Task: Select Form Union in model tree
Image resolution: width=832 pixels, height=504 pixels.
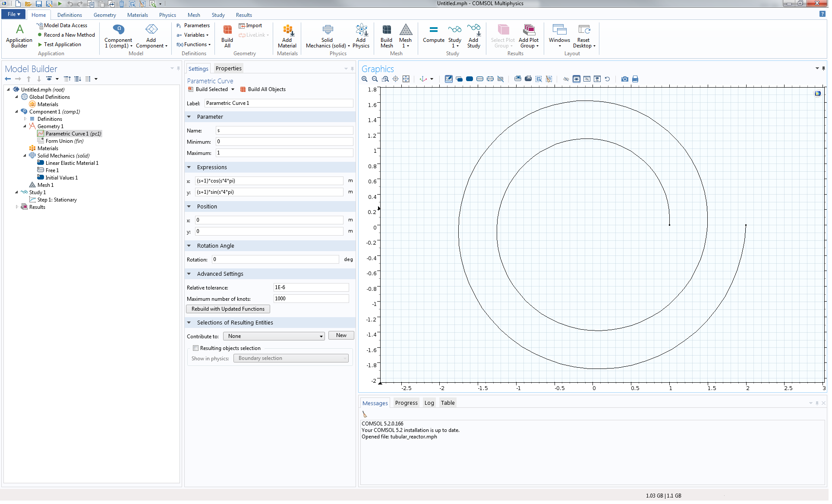Action: (x=64, y=141)
